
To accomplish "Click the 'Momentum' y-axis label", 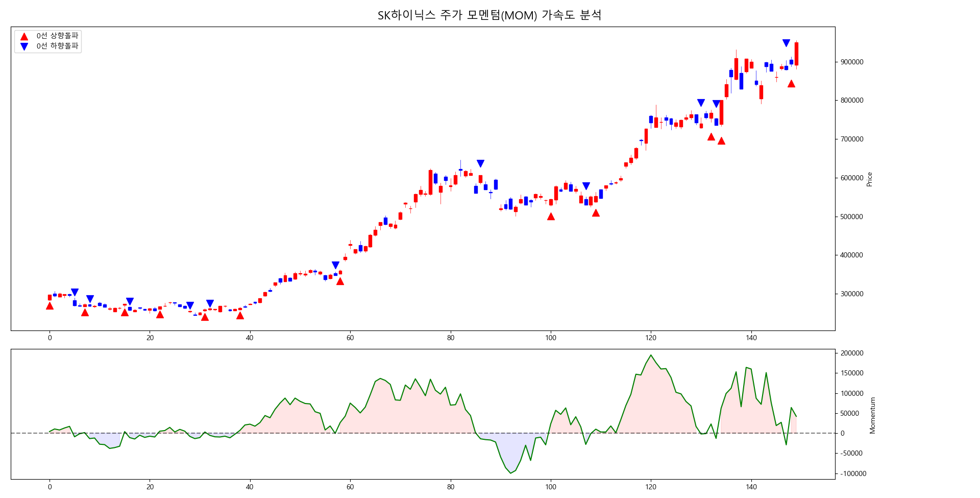I will [x=872, y=415].
